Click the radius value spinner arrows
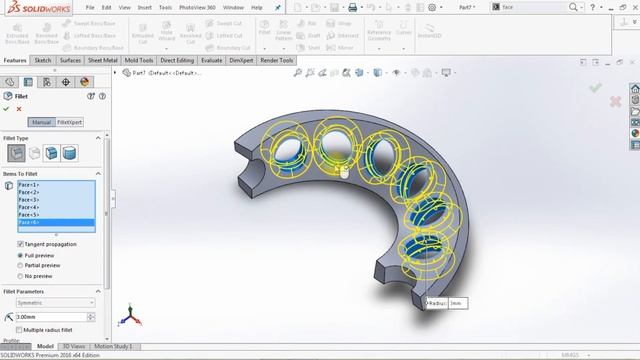Screen dimensions: 640x360 point(91,317)
